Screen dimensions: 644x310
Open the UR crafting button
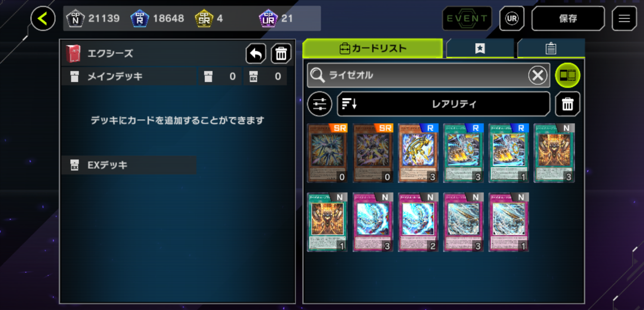[x=512, y=19]
